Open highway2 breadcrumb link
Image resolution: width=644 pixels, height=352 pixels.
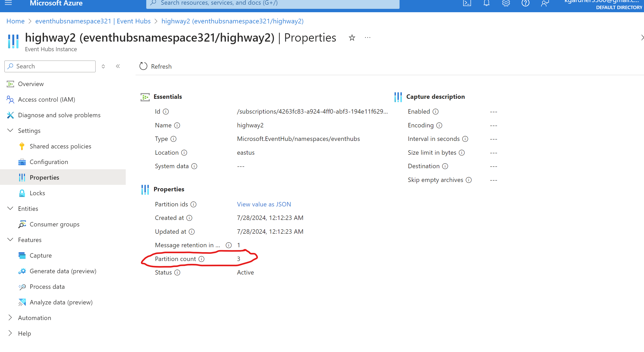(x=233, y=21)
